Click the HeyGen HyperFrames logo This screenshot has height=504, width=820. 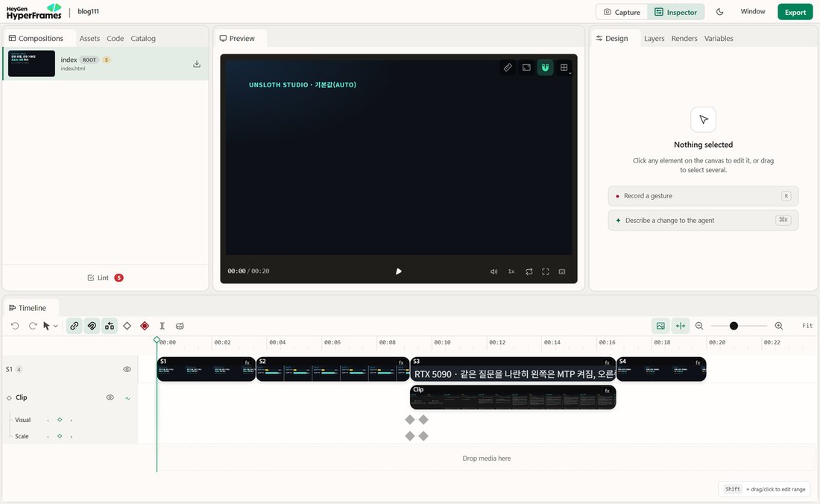[x=34, y=11]
